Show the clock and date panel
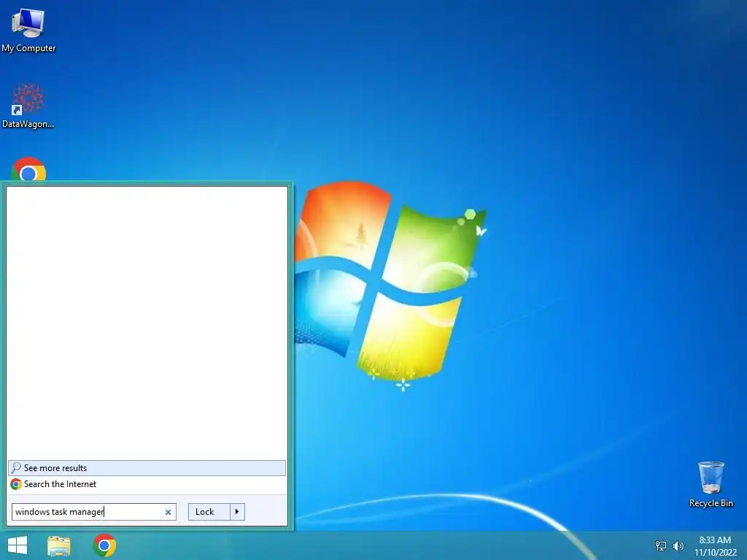Screen dimensions: 747x560 (715, 546)
